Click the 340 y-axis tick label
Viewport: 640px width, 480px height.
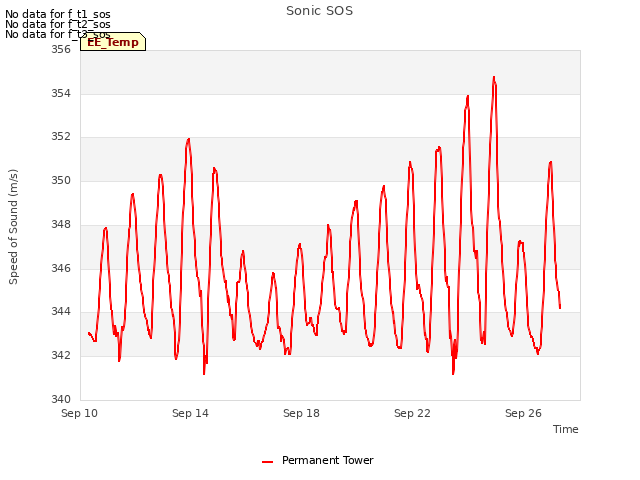click(61, 399)
